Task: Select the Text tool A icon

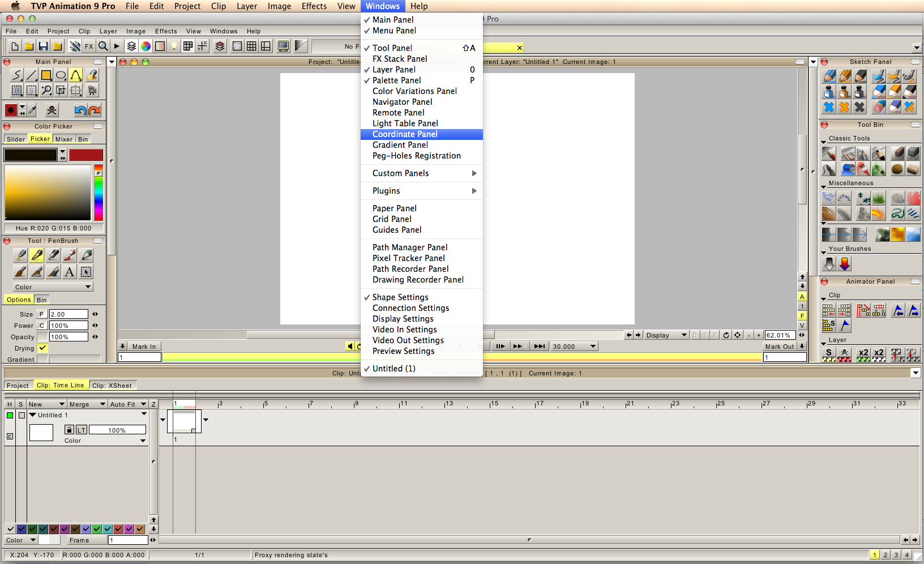Action: [70, 272]
